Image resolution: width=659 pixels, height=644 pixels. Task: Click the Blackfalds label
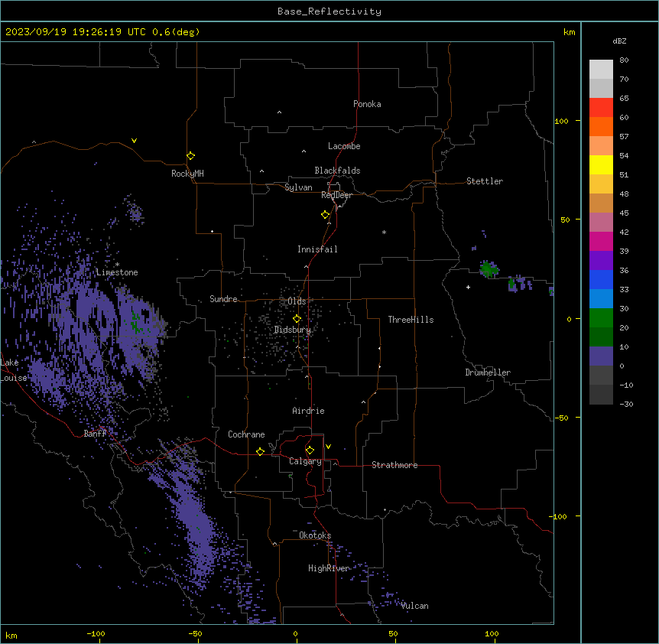point(337,171)
